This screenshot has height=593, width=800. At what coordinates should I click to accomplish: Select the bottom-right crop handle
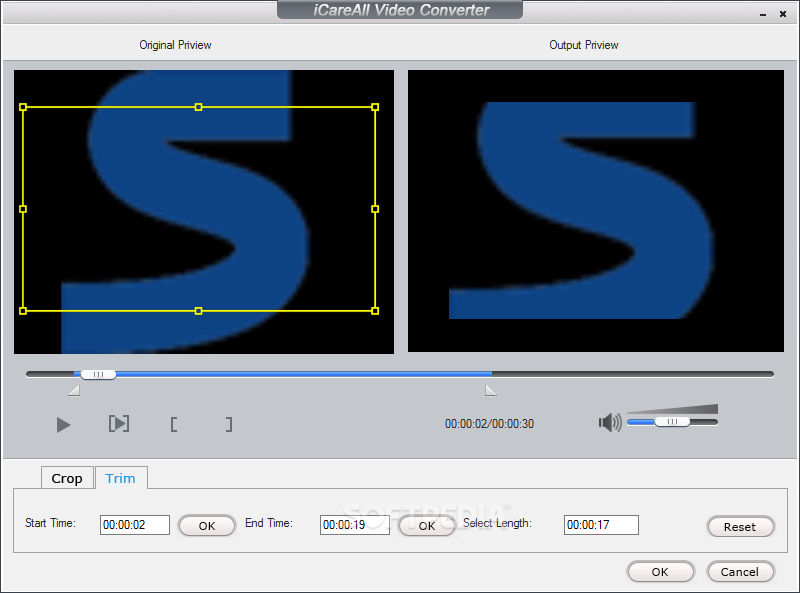375,311
